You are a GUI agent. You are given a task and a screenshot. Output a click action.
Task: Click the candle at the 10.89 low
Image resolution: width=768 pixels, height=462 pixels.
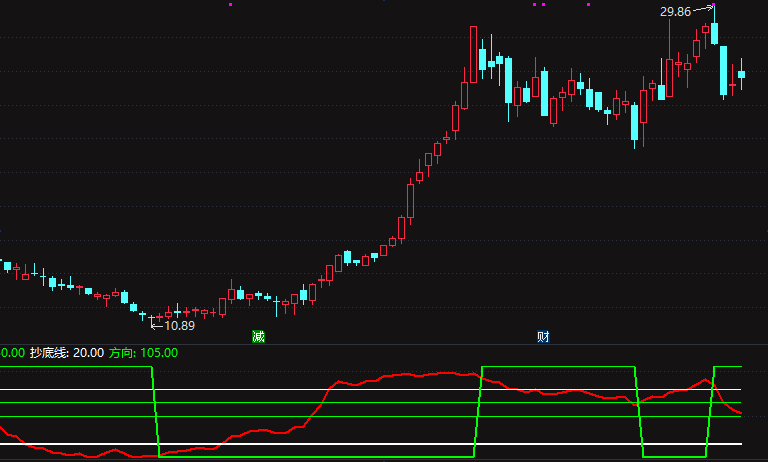[x=151, y=319]
